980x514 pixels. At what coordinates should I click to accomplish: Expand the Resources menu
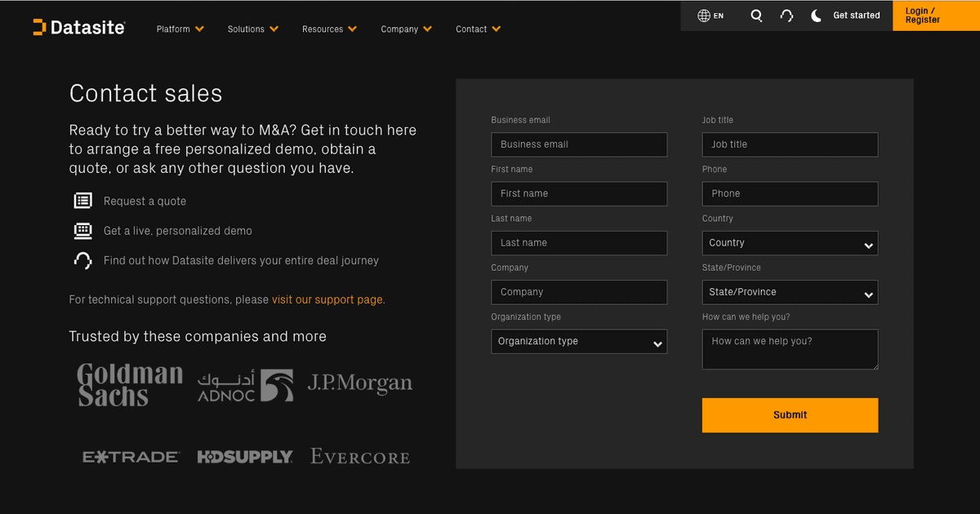tap(329, 29)
